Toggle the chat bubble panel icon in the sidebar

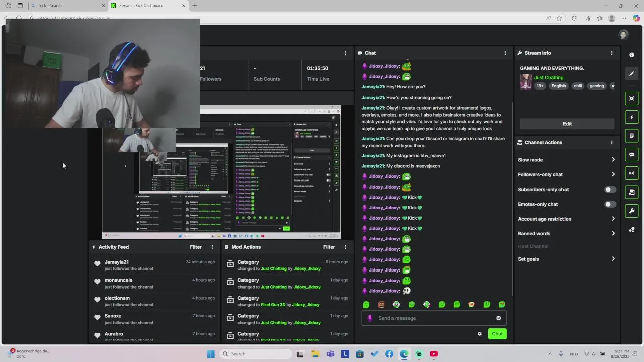coord(632,154)
